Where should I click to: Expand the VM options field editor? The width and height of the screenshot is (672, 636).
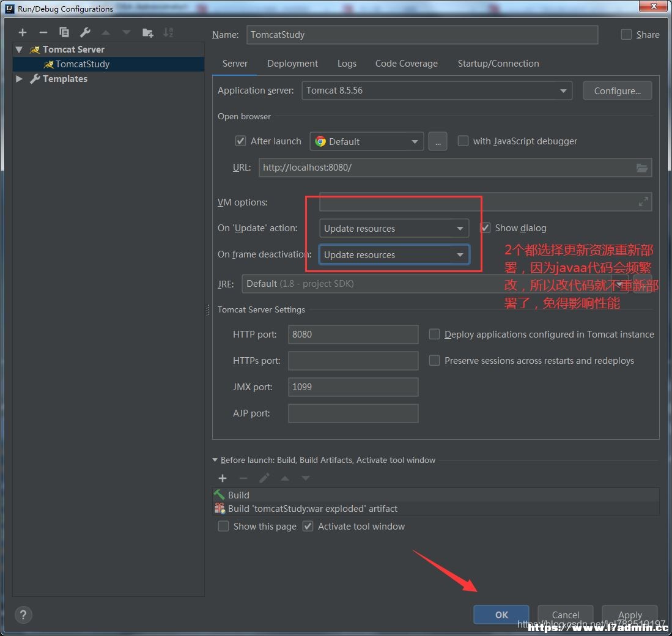643,202
